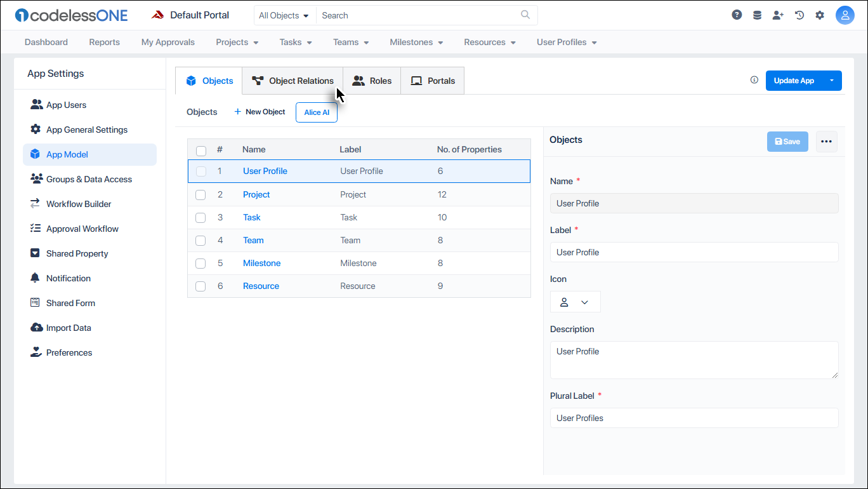This screenshot has width=868, height=489.
Task: Expand the Milestones menu
Action: (x=416, y=42)
